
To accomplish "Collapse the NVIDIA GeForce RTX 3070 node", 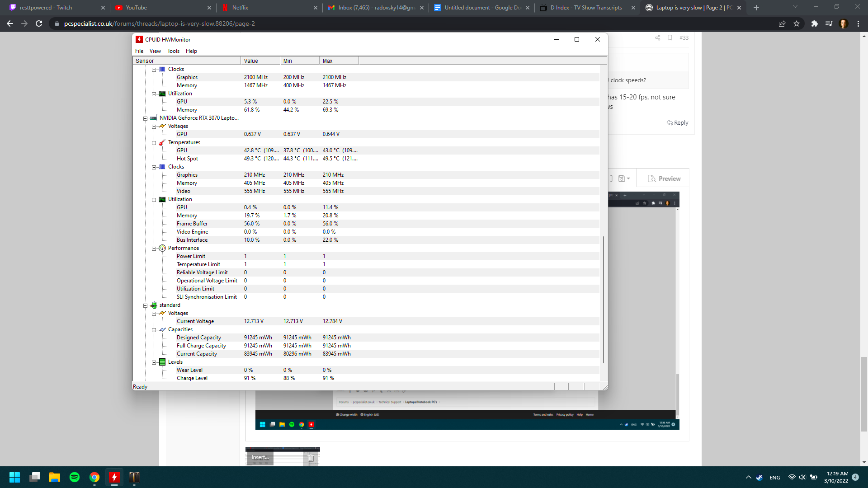I will [x=146, y=118].
